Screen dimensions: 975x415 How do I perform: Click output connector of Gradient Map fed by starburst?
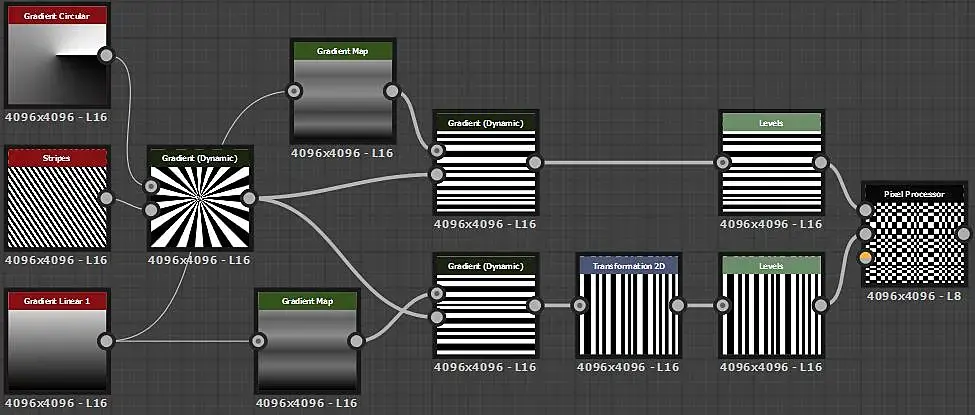coord(392,91)
